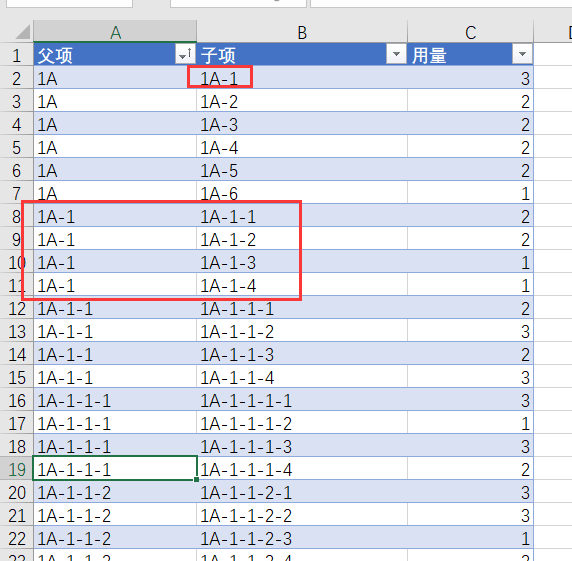Screen dimensions: 572x561
Task: Click the 用量 header cell
Action: click(x=470, y=55)
